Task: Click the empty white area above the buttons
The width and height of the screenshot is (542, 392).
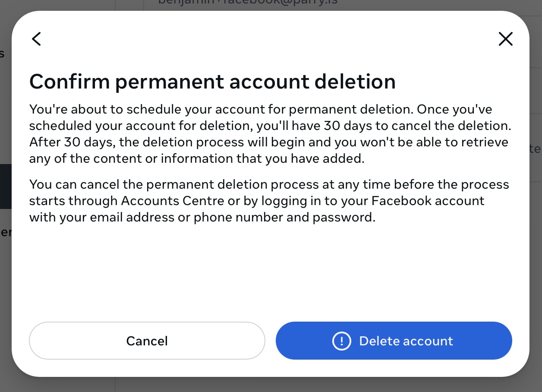Action: point(271,272)
